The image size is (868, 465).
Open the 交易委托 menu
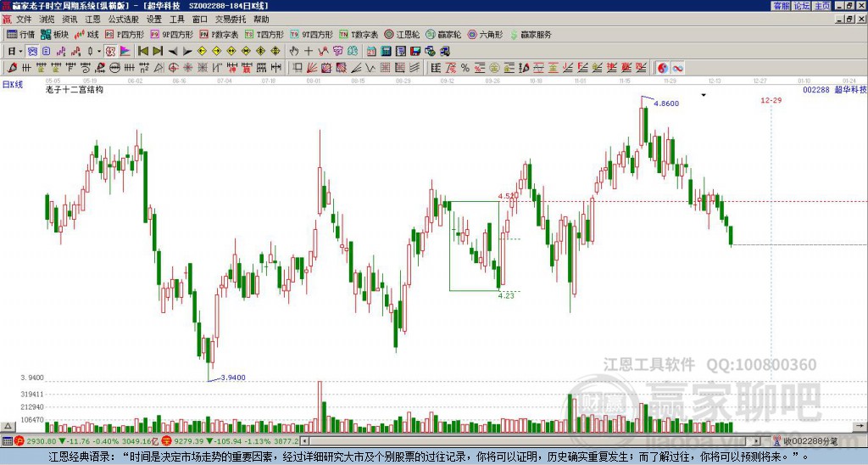(231, 20)
